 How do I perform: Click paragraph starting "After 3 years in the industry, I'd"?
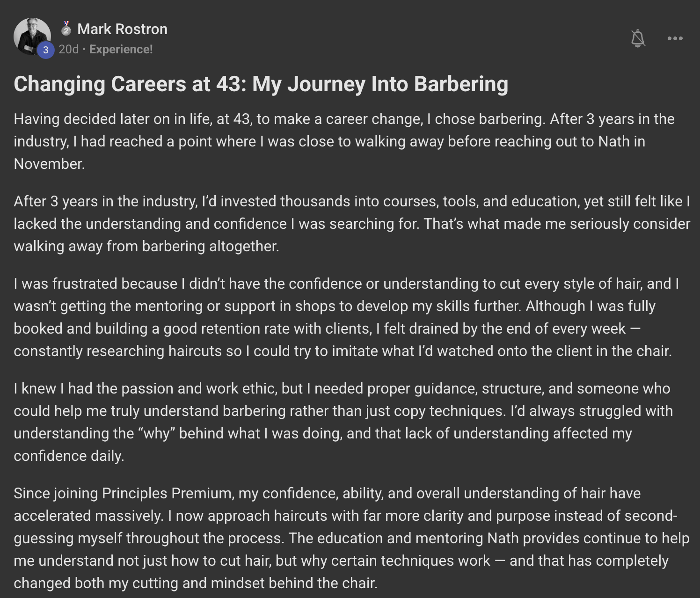(352, 224)
